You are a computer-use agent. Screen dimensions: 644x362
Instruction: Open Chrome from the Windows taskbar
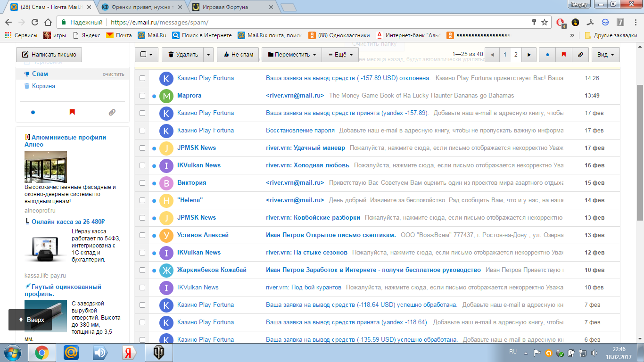(41, 353)
